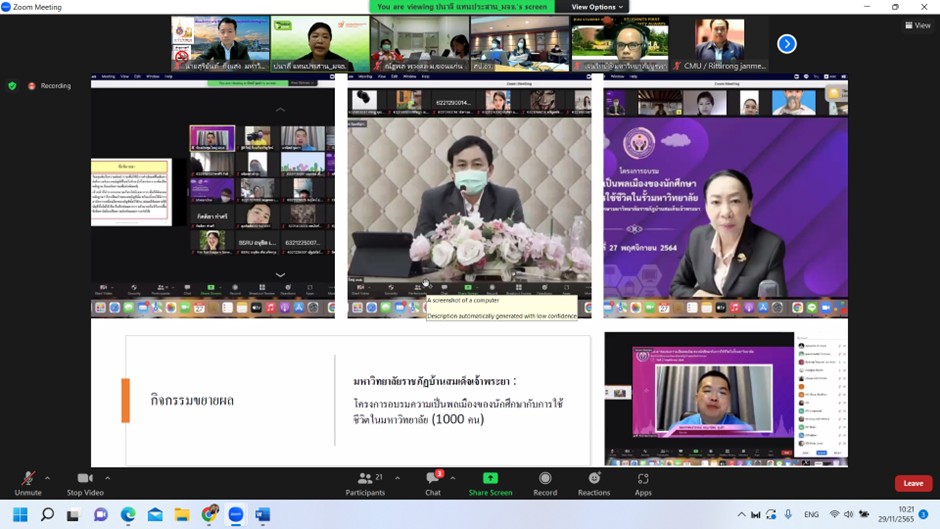This screenshot has height=529, width=940.
Task: Click the '(1000 คน)' slide line
Action: [457, 419]
